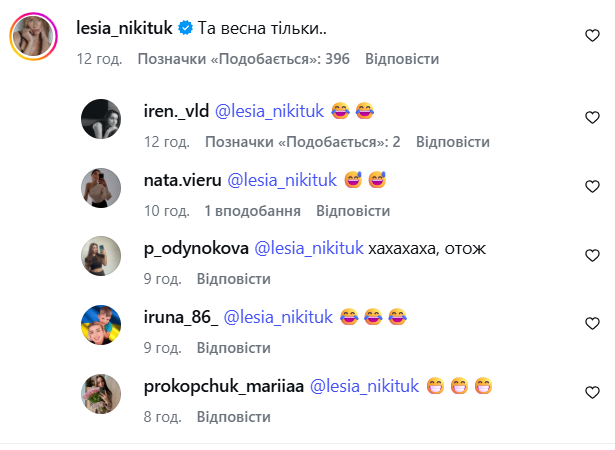Viewport: 615px width, 450px height.
Task: Like the lesia_nikituk comment with the heart icon
Action: pos(591,35)
